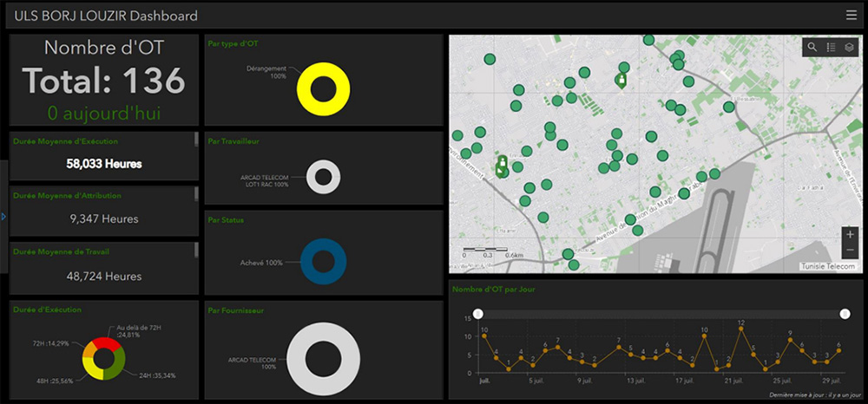This screenshot has width=868, height=404.
Task: Click the peak data point labeled 12
Action: 740,330
